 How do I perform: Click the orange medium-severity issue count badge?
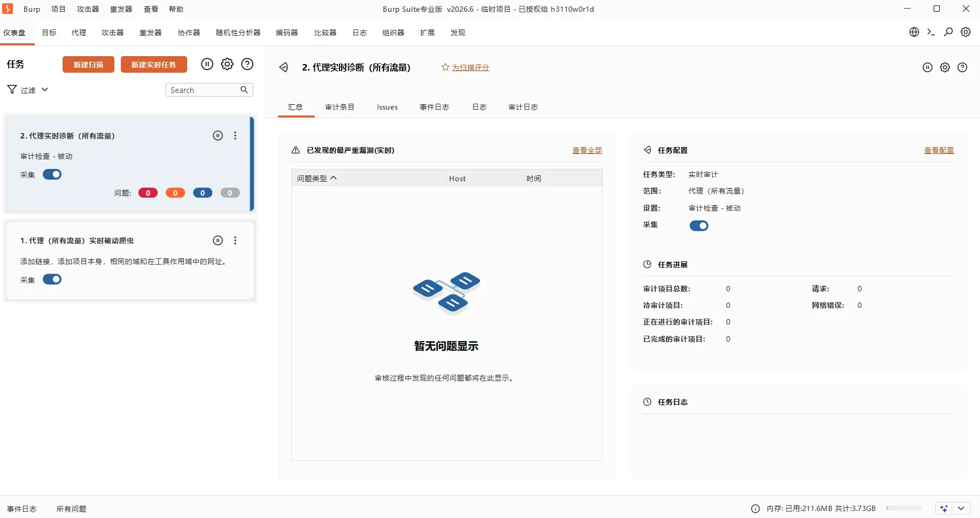point(175,193)
